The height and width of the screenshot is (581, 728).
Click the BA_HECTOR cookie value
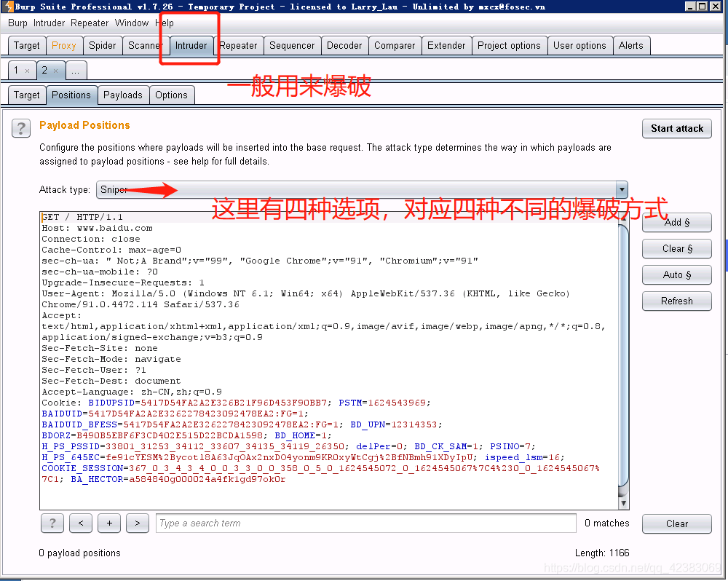pyautogui.click(x=207, y=479)
